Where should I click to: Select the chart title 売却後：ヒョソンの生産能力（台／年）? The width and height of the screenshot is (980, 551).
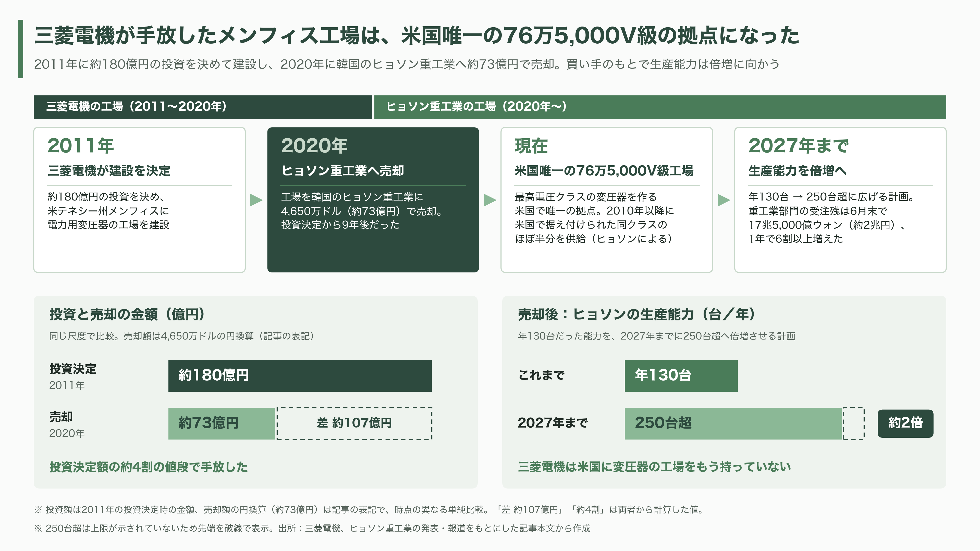pyautogui.click(x=637, y=314)
